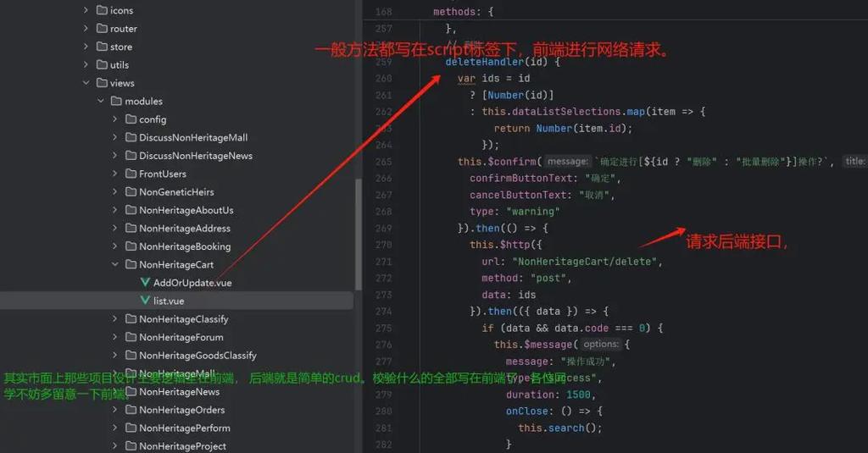The image size is (868, 453).
Task: Collapse the modules folder chevron
Action: [x=101, y=102]
